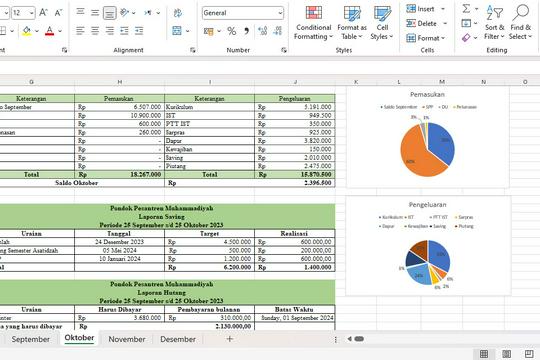Select the Oktober sheet tab
The width and height of the screenshot is (540, 360).
79,338
